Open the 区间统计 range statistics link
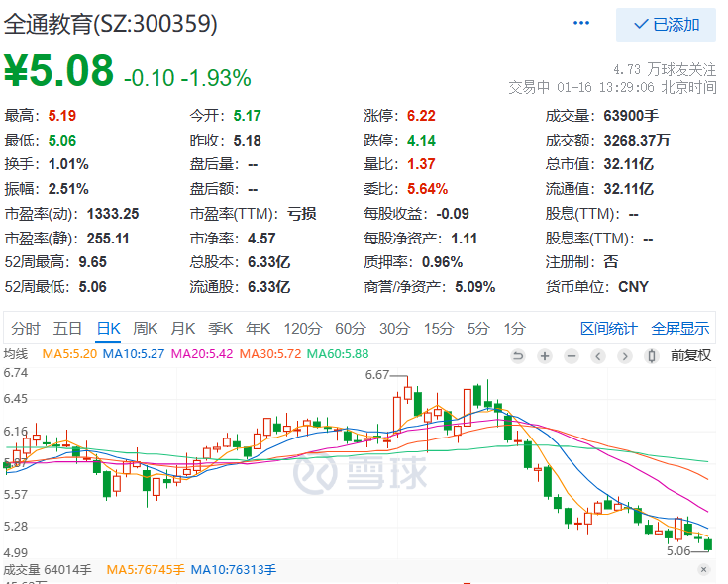Screen dimensions: 728x584 pos(609,329)
